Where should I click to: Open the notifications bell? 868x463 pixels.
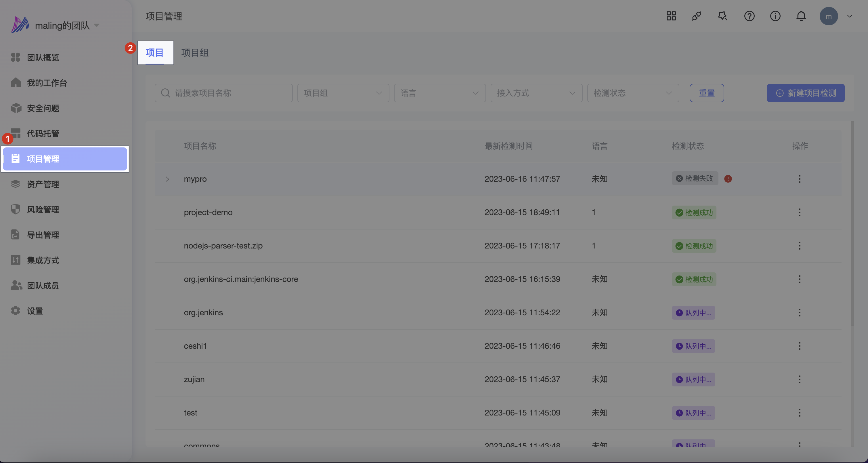(x=801, y=16)
